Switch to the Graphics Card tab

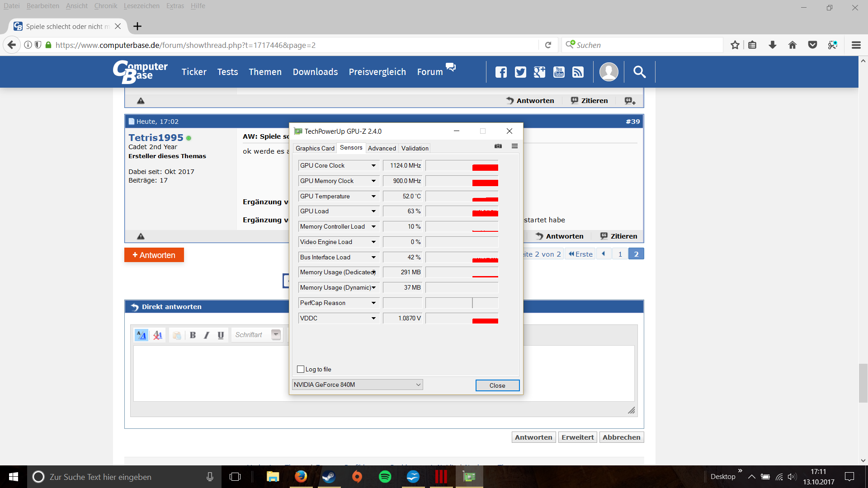(x=315, y=148)
